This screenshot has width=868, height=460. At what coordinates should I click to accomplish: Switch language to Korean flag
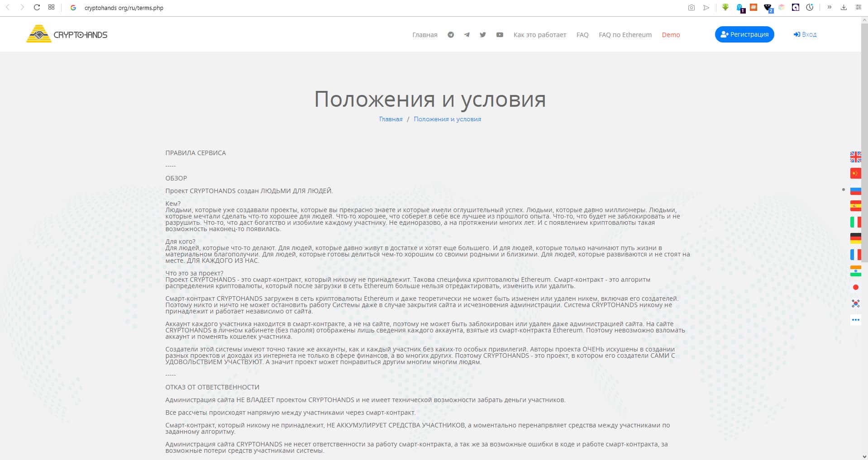(855, 304)
